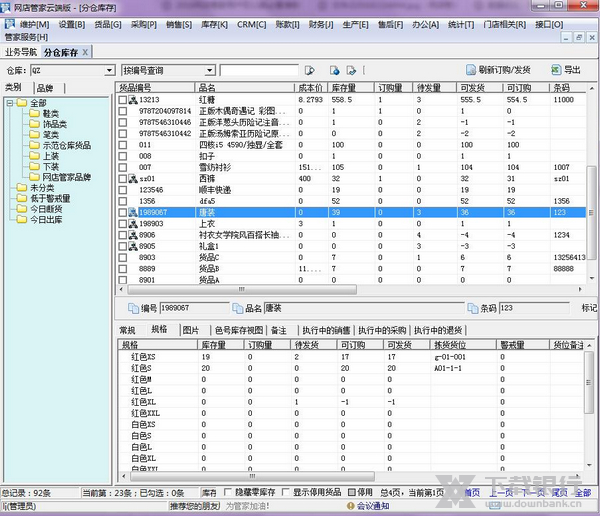Enable the 隐藏零库存 checkbox
Image resolution: width=600 pixels, height=516 pixels.
click(x=228, y=492)
